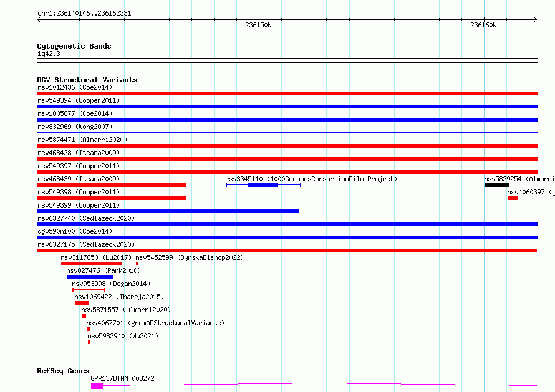The height and width of the screenshot is (392, 555).
Task: Click the magenta GPR137B exon block
Action: coord(97,386)
